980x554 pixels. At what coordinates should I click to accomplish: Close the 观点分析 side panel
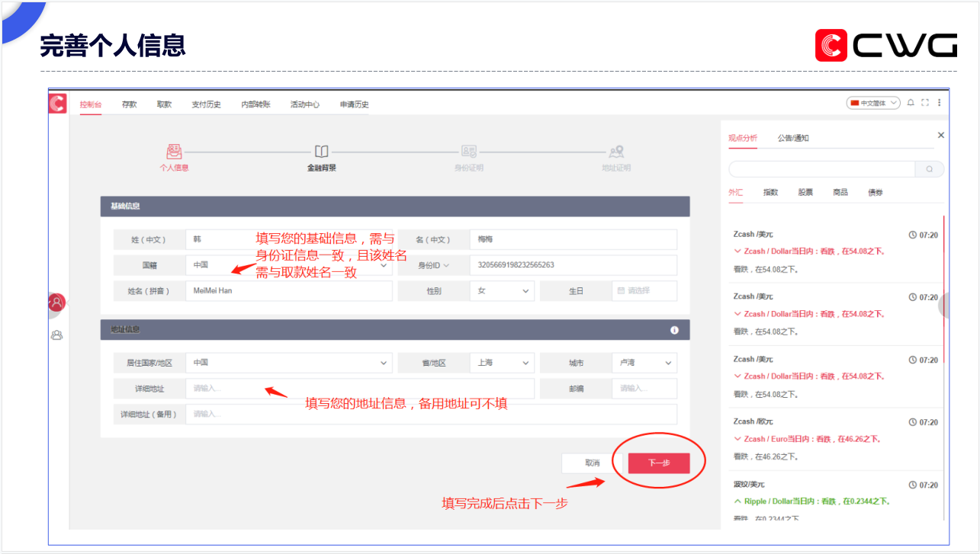940,135
